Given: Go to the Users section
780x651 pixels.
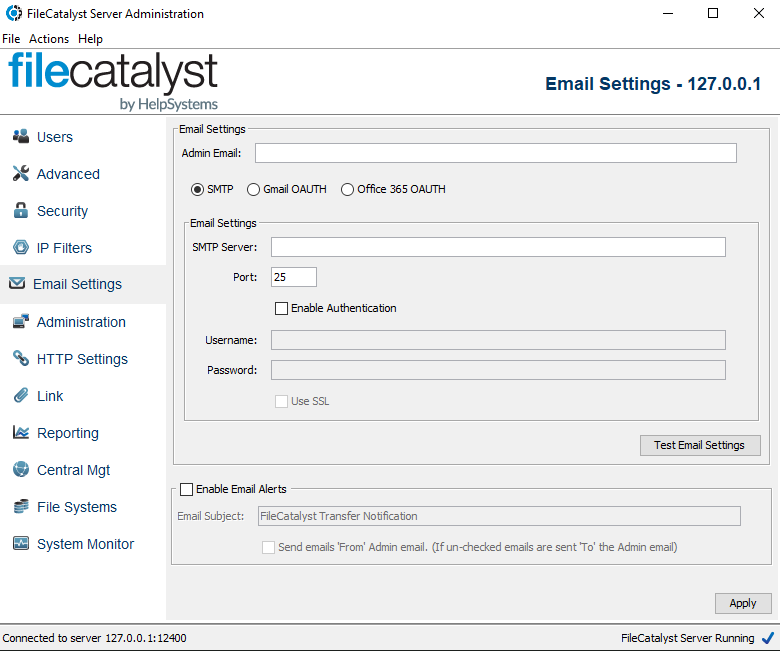Looking at the screenshot, I should [x=55, y=137].
